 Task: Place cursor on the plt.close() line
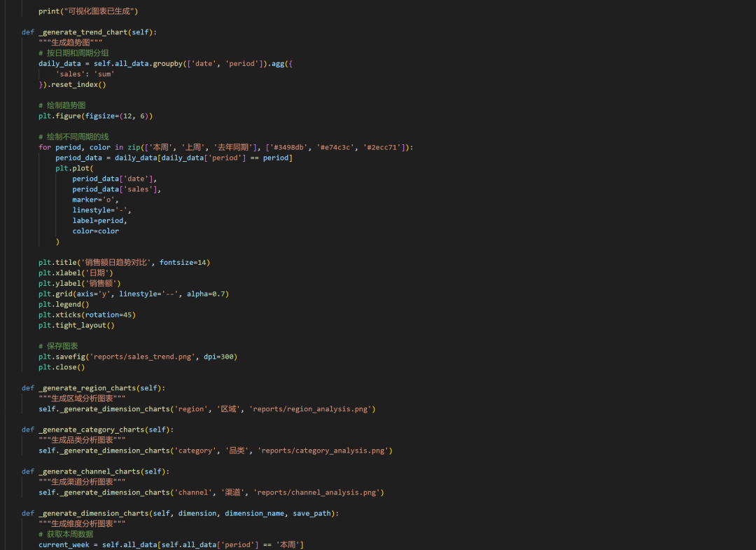coord(62,367)
